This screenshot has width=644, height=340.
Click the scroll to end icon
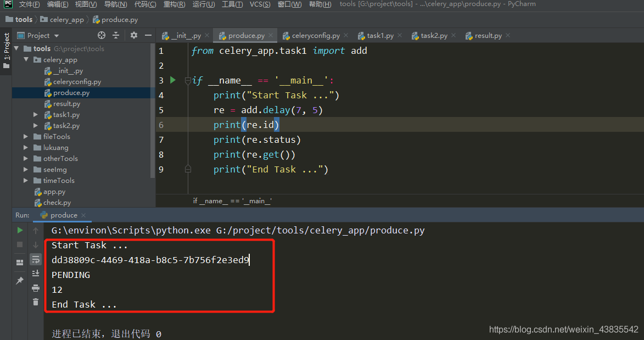tap(36, 274)
